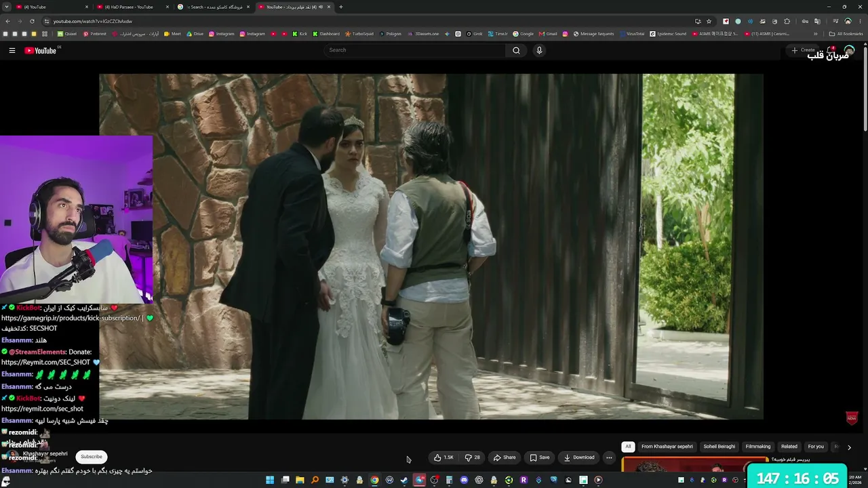Share the video
Image resolution: width=868 pixels, height=488 pixels.
pyautogui.click(x=505, y=457)
